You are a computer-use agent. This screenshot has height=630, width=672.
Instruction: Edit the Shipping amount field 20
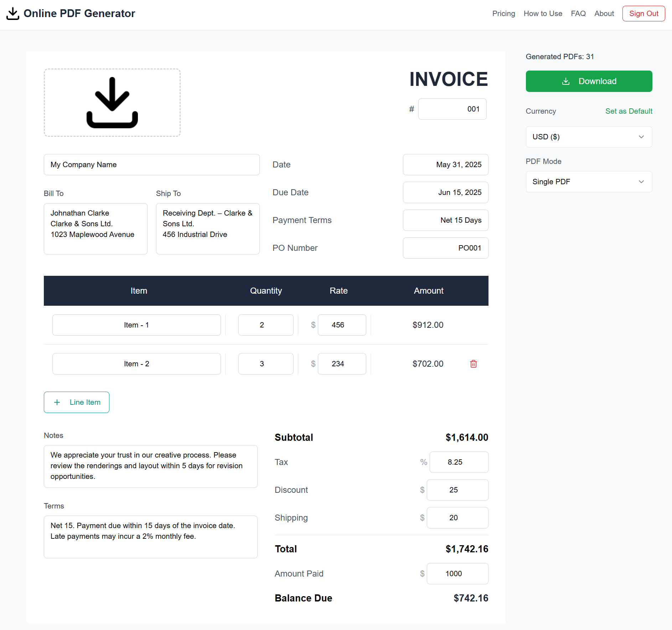click(x=458, y=518)
